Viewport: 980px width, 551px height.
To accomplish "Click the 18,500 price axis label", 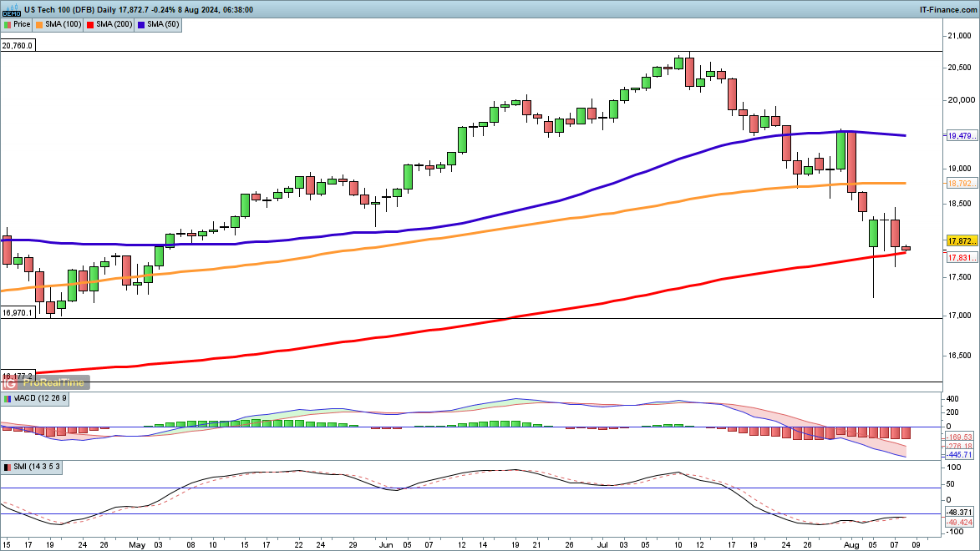I will click(960, 204).
